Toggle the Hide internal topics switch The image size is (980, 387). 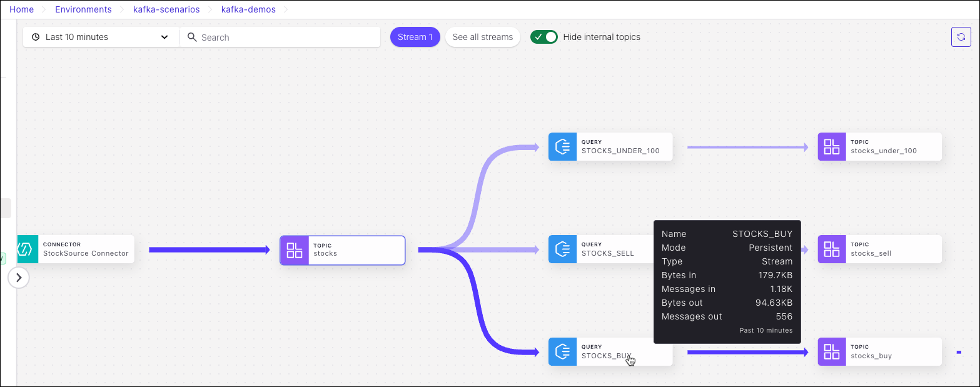click(543, 37)
